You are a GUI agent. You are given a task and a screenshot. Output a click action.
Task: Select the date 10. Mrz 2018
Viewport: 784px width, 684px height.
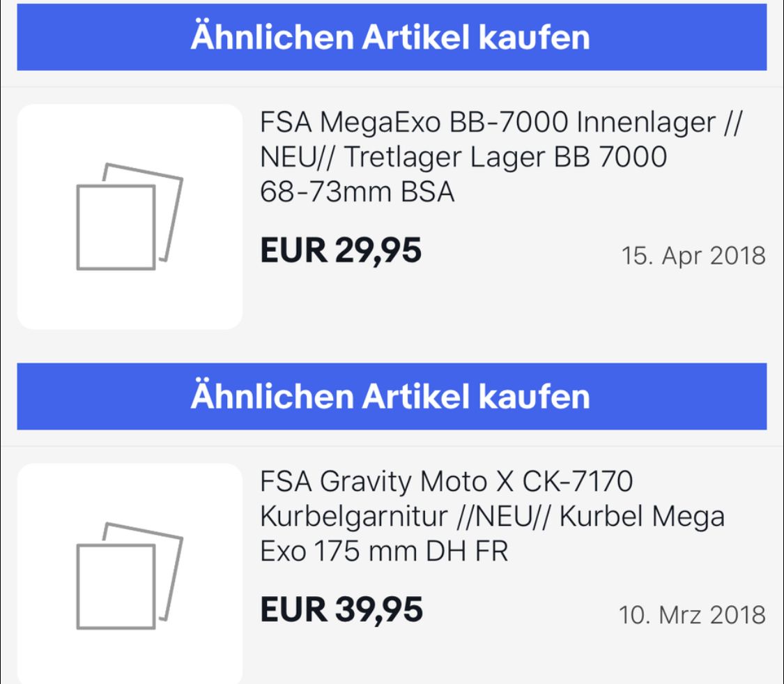click(691, 615)
